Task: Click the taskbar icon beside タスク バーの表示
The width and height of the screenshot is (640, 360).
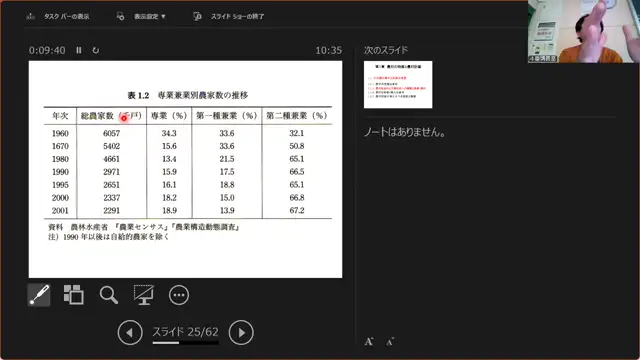Action: point(31,16)
